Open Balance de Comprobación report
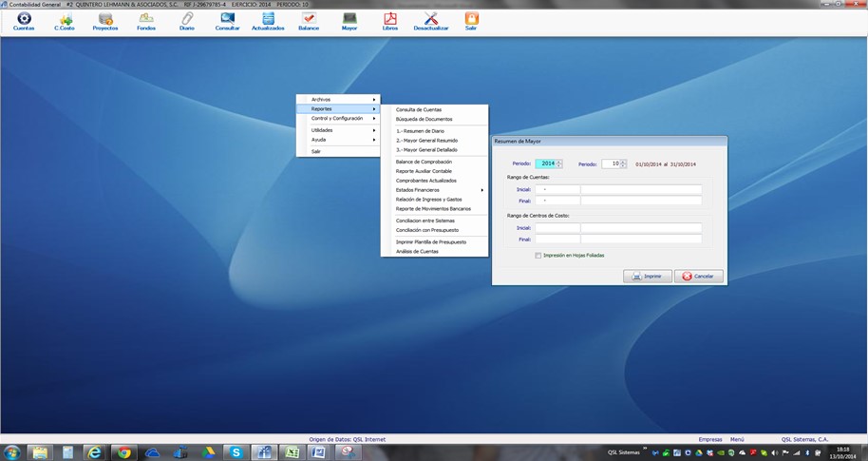The width and height of the screenshot is (868, 461). [x=435, y=162]
